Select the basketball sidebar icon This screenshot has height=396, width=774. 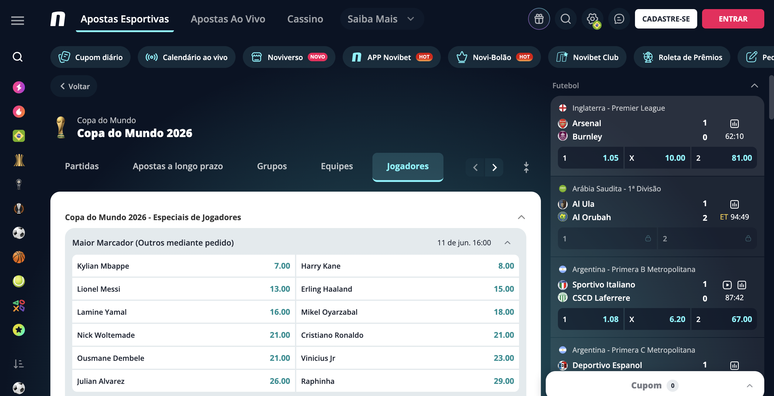19,257
